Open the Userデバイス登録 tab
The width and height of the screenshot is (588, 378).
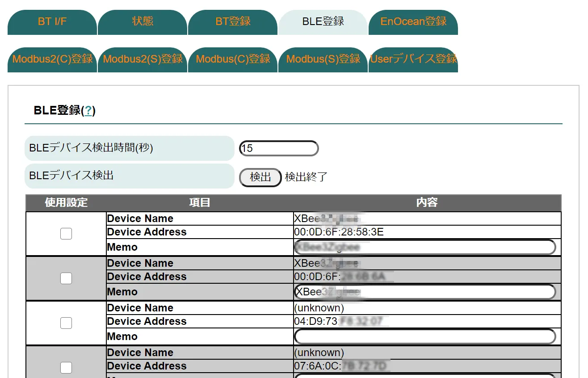tap(413, 59)
